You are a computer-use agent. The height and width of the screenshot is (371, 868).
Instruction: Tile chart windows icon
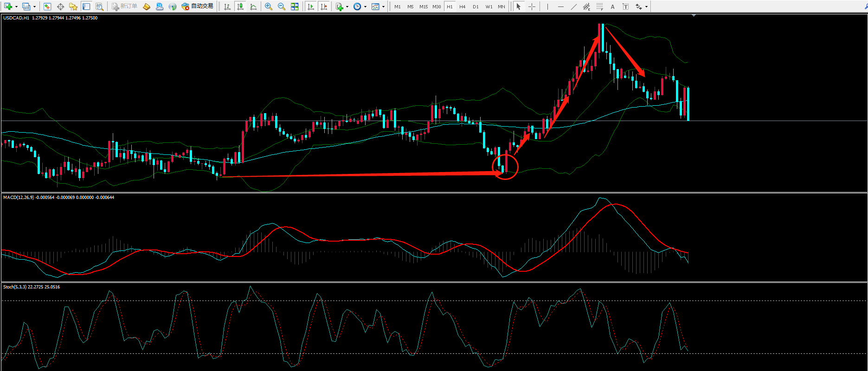295,6
